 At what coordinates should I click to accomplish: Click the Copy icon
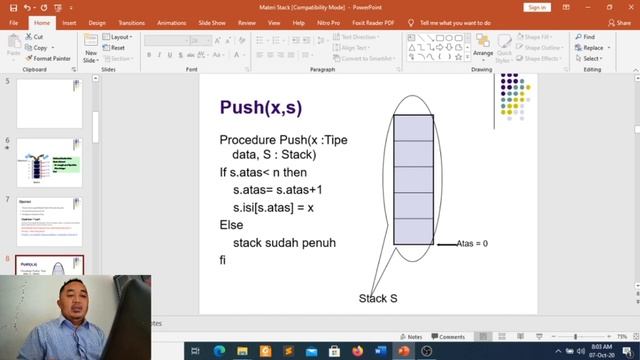coord(36,48)
